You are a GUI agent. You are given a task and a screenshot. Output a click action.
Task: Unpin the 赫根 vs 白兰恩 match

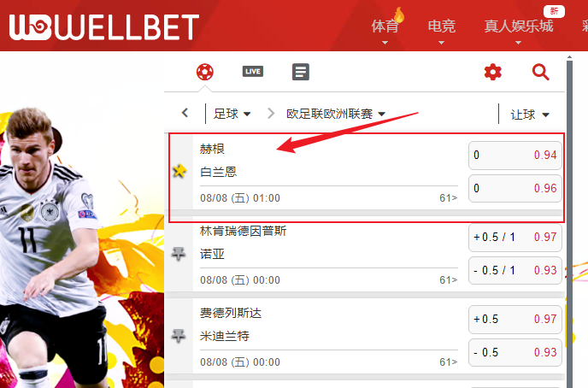[179, 171]
